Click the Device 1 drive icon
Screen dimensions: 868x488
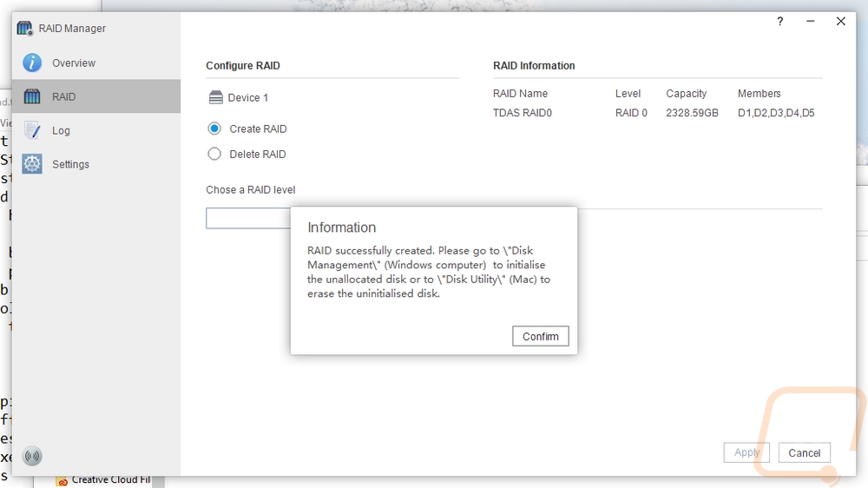pos(216,97)
